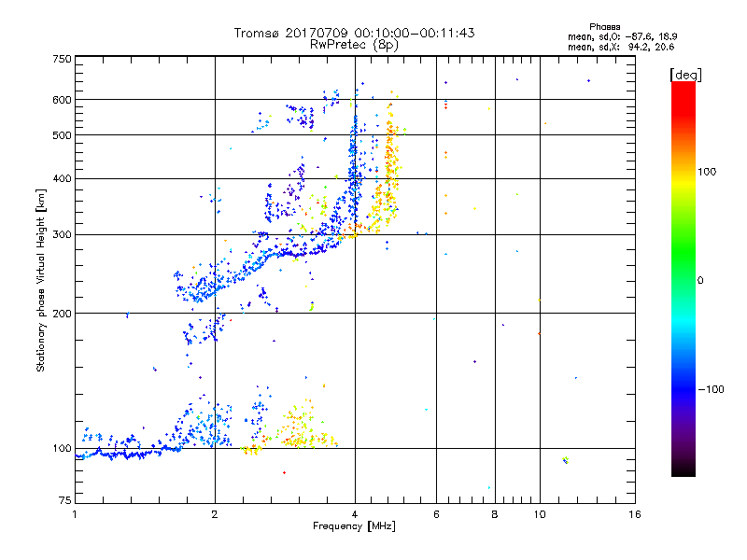Click the 75 tick on height axis
This screenshot has width=747, height=560.
point(65,504)
